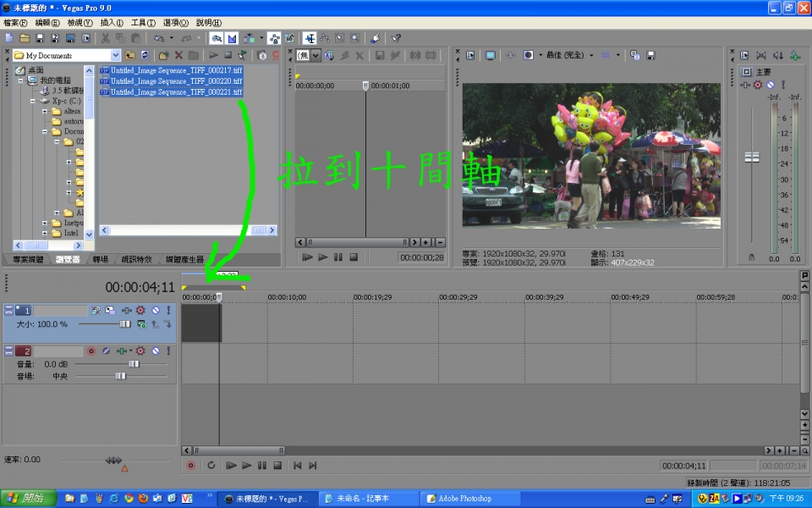The height and width of the screenshot is (508, 812).
Task: Open the My Documents folder dropdown
Action: [x=117, y=55]
